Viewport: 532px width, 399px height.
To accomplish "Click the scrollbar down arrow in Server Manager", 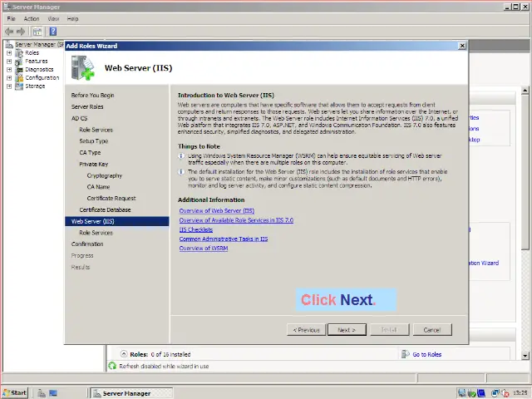I will [525, 356].
